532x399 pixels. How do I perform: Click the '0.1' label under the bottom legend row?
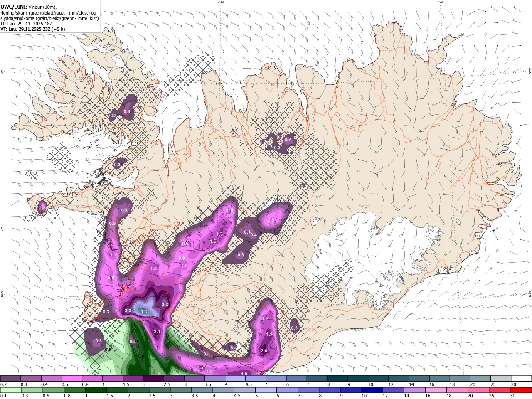tap(3, 396)
